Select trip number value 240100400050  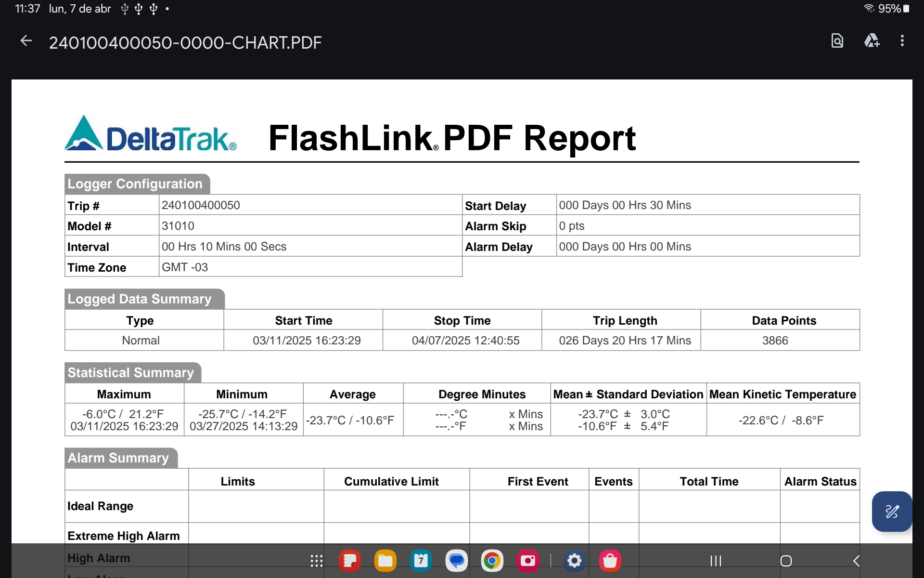coord(201,205)
